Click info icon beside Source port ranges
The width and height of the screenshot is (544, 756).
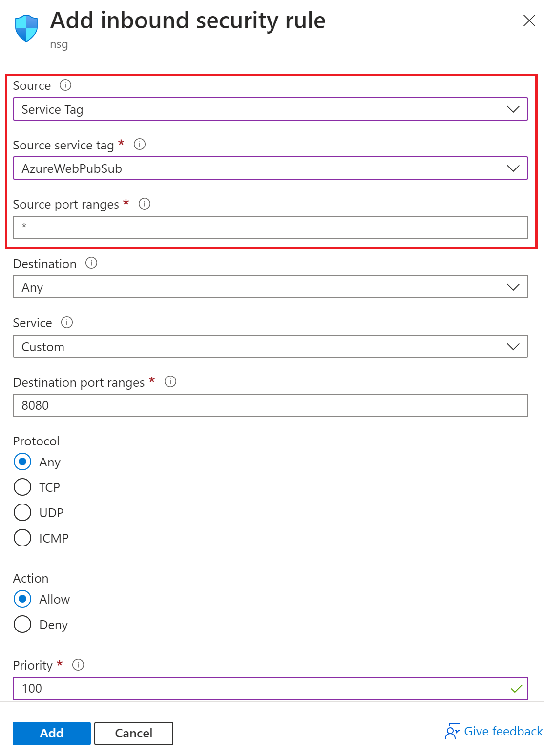pyautogui.click(x=145, y=204)
